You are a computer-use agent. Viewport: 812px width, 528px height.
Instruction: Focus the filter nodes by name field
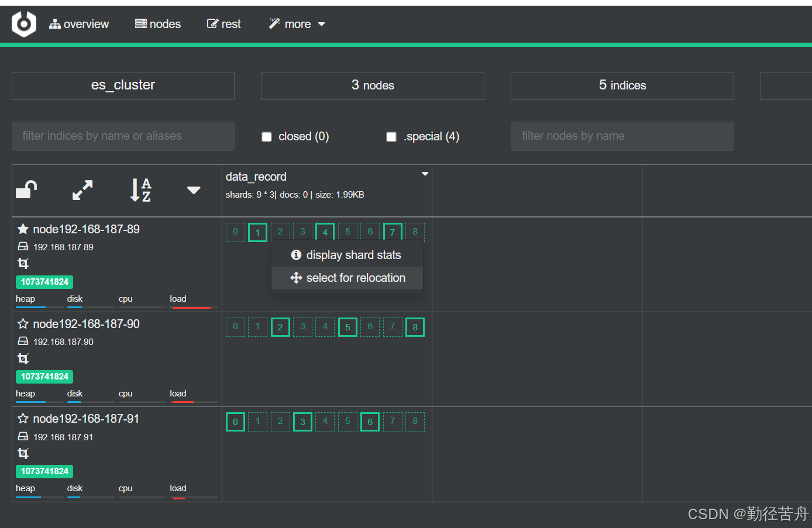(622, 136)
